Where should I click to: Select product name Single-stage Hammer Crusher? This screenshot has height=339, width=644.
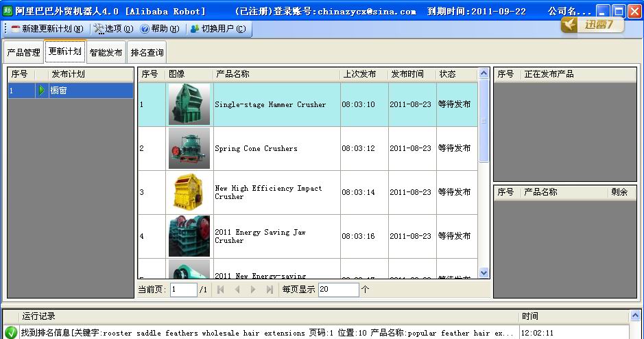click(270, 105)
